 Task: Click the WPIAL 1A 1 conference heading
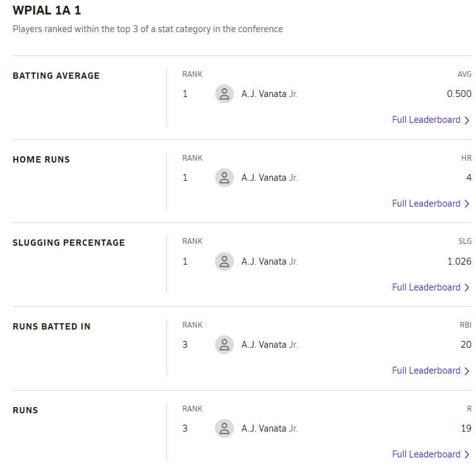tap(47, 10)
